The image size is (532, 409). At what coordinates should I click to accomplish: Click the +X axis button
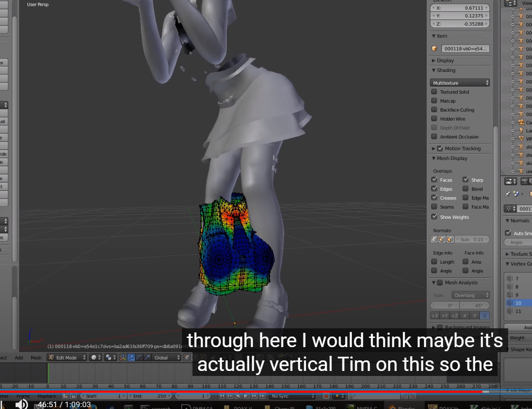point(434,315)
